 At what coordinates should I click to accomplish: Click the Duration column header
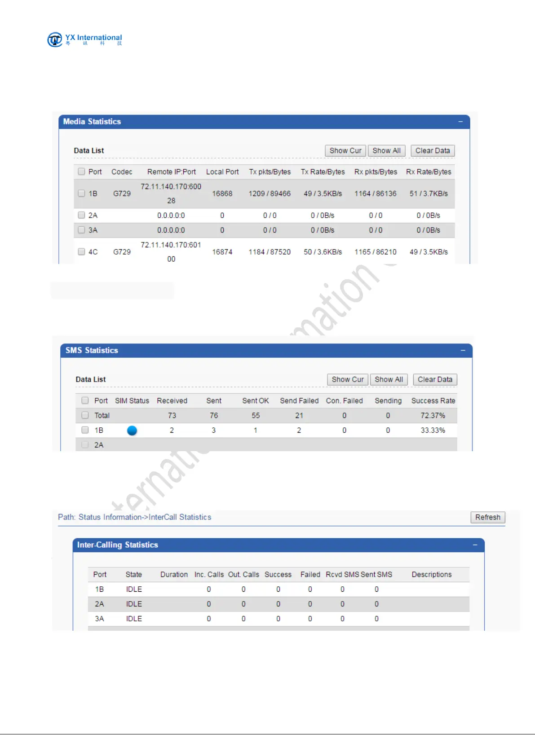pos(174,575)
